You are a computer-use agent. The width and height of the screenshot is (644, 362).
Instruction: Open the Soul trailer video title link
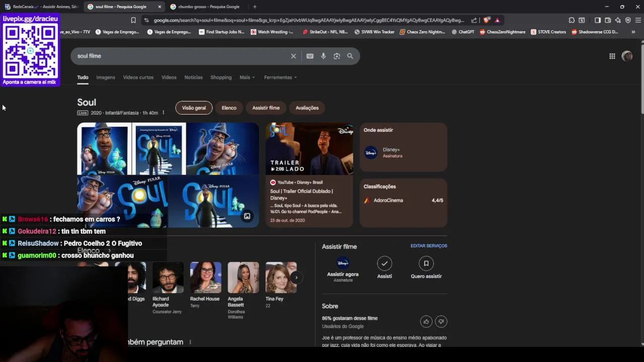(301, 194)
